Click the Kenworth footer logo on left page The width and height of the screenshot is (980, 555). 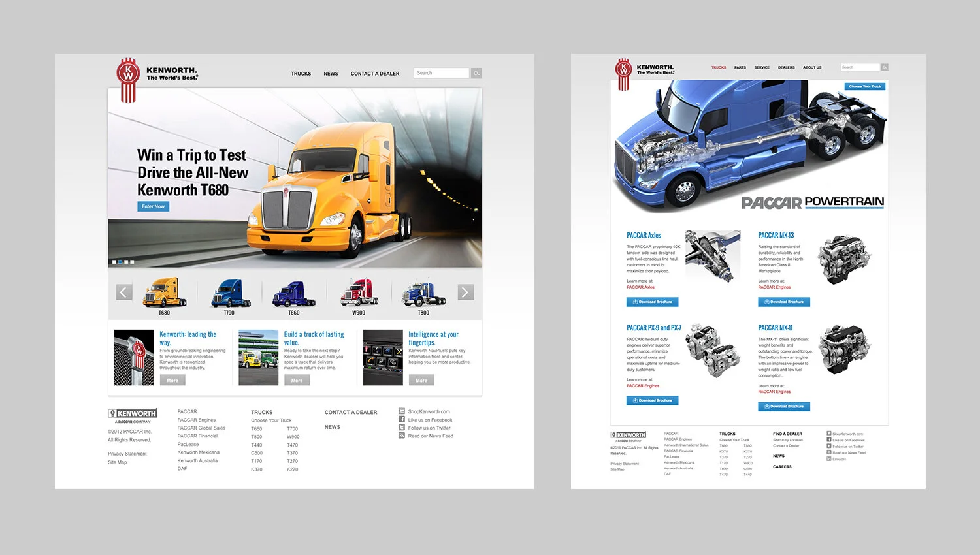coord(133,415)
